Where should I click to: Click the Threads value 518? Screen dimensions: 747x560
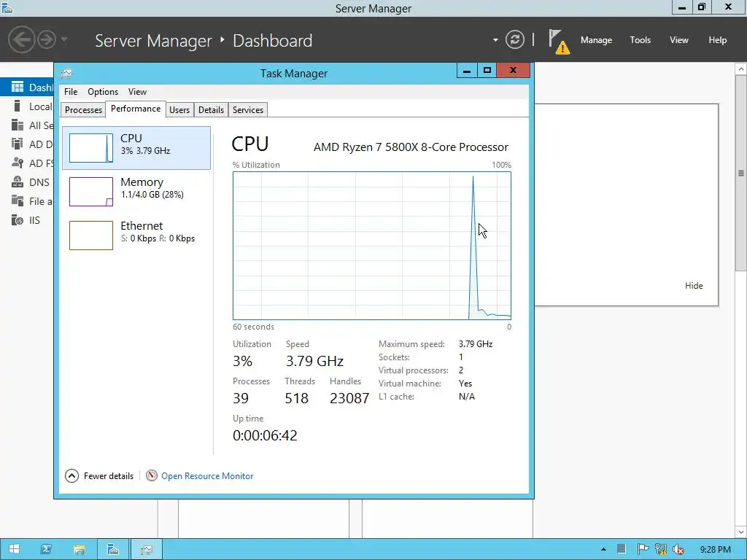pyautogui.click(x=296, y=398)
